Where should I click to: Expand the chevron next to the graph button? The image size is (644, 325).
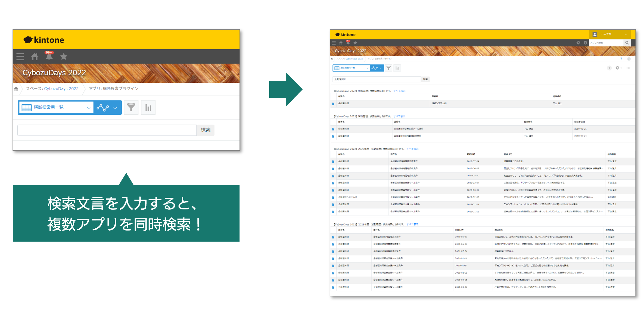click(114, 107)
